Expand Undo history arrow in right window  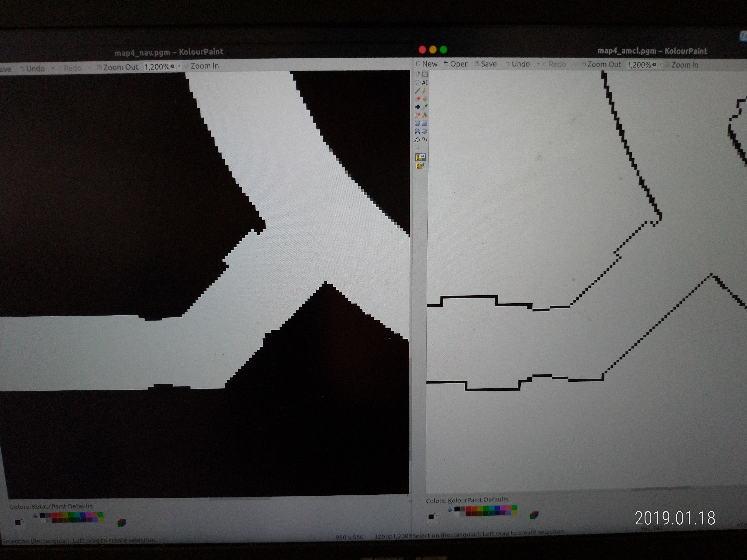coord(538,64)
